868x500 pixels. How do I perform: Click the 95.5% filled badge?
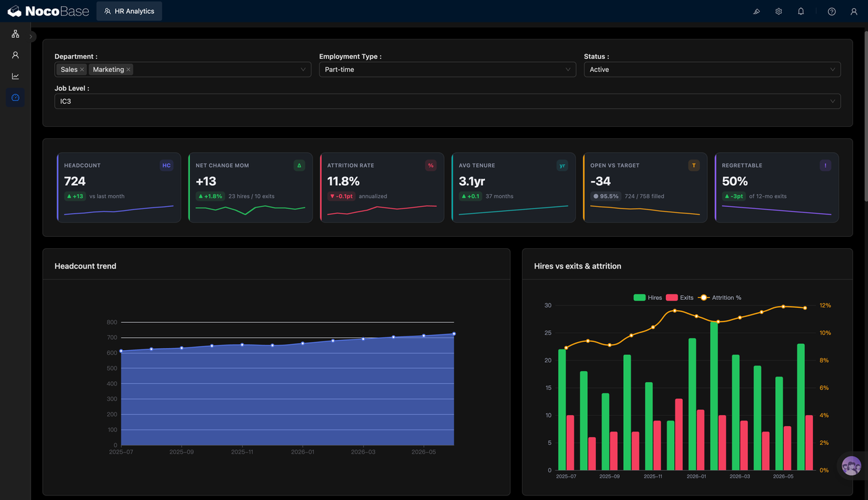click(606, 196)
